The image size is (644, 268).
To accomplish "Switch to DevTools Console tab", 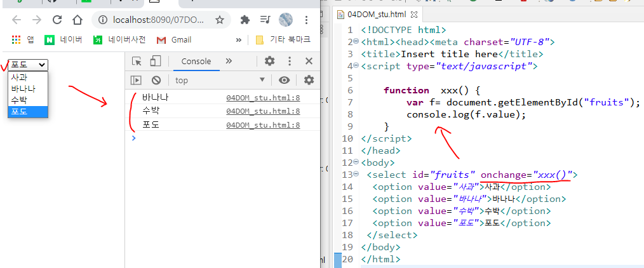I will point(196,62).
